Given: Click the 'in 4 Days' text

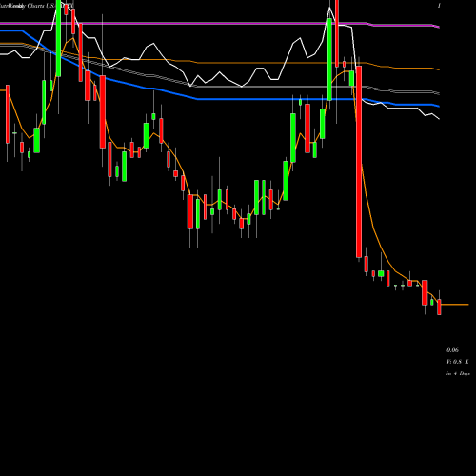Looking at the screenshot, I should click(458, 374).
